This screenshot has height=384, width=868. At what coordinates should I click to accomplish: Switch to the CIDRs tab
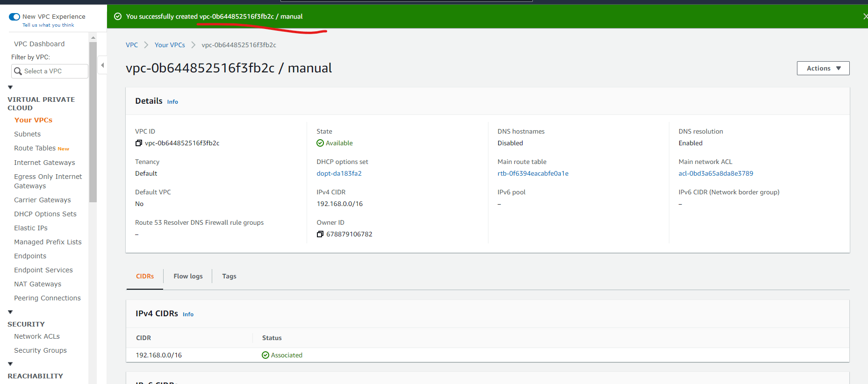(x=145, y=276)
